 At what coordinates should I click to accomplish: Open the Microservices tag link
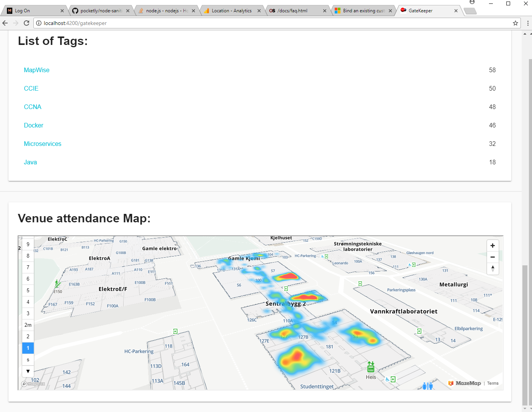(x=43, y=144)
